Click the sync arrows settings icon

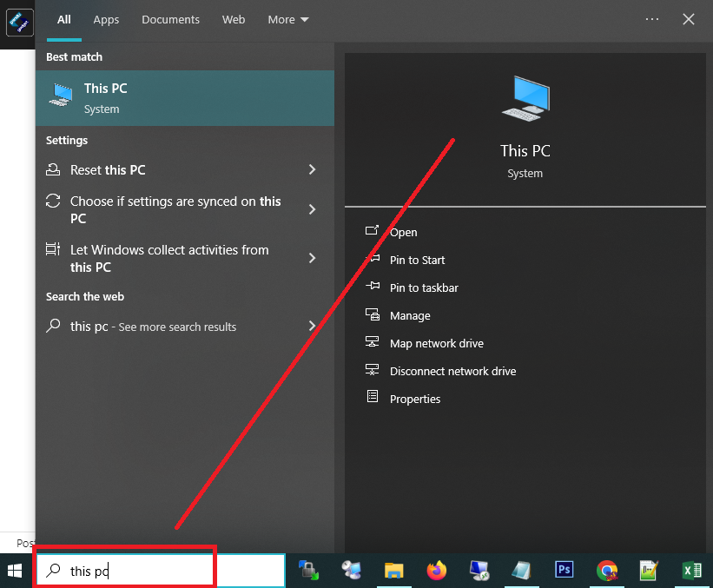[53, 201]
